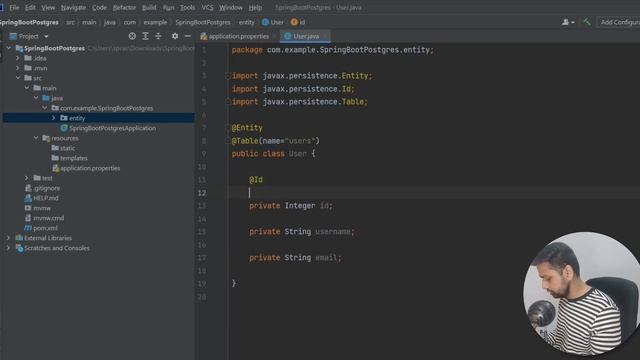Click the Expand All icon in Project panel
This screenshot has width=640, height=360.
(x=145, y=36)
